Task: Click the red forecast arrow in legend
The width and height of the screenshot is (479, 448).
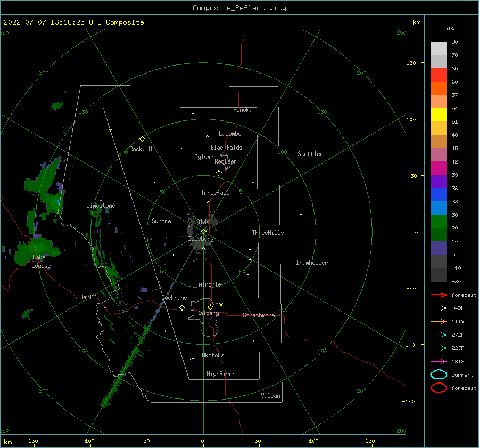Action: point(439,295)
